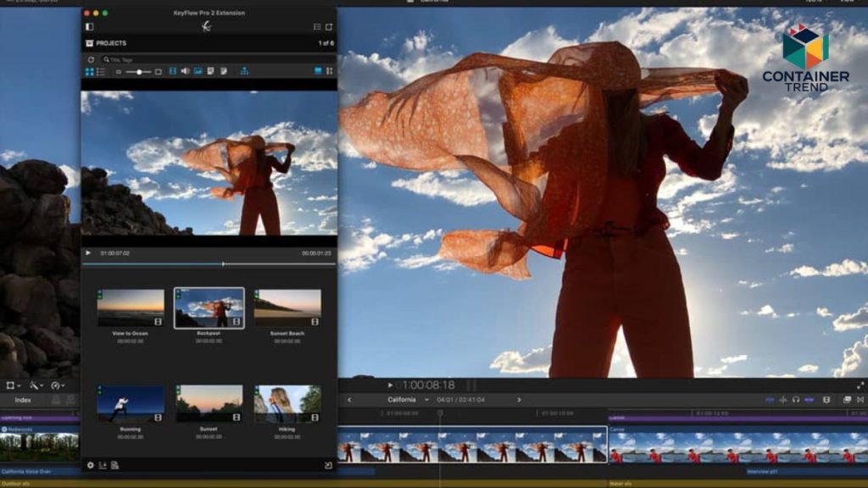This screenshot has width=868, height=488.
Task: Select the Running thumbnail
Action: (131, 404)
